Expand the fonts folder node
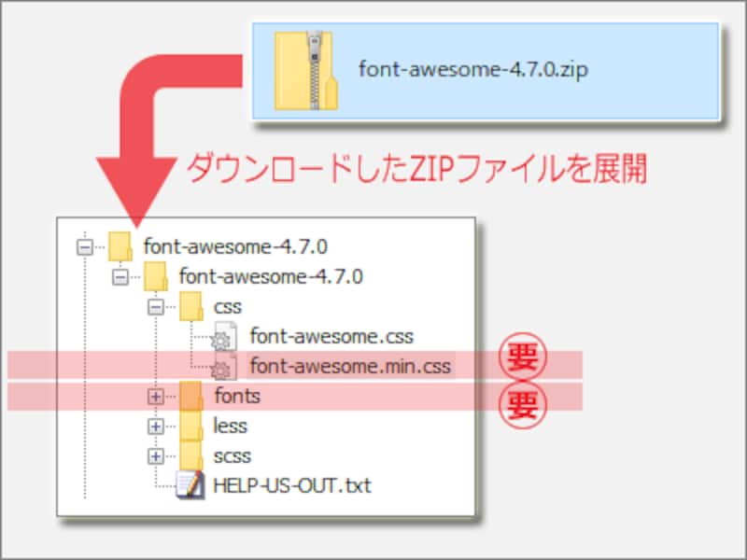The image size is (747, 560). (x=156, y=396)
